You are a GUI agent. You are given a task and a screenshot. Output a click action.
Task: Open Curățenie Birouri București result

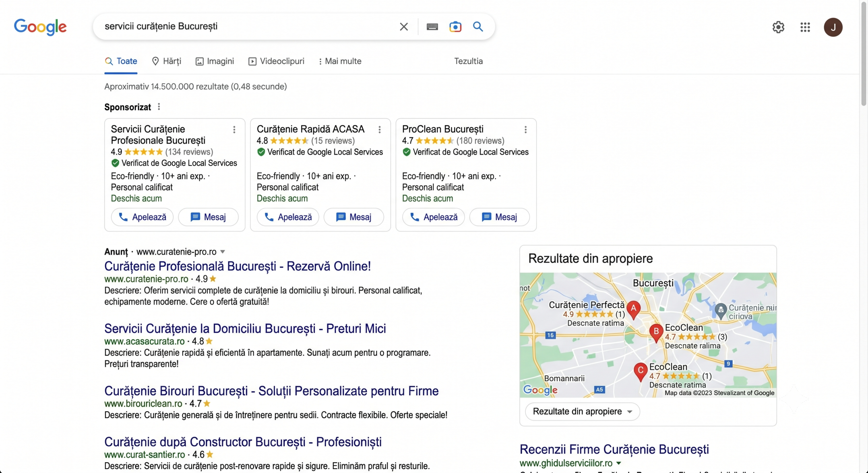click(x=271, y=391)
